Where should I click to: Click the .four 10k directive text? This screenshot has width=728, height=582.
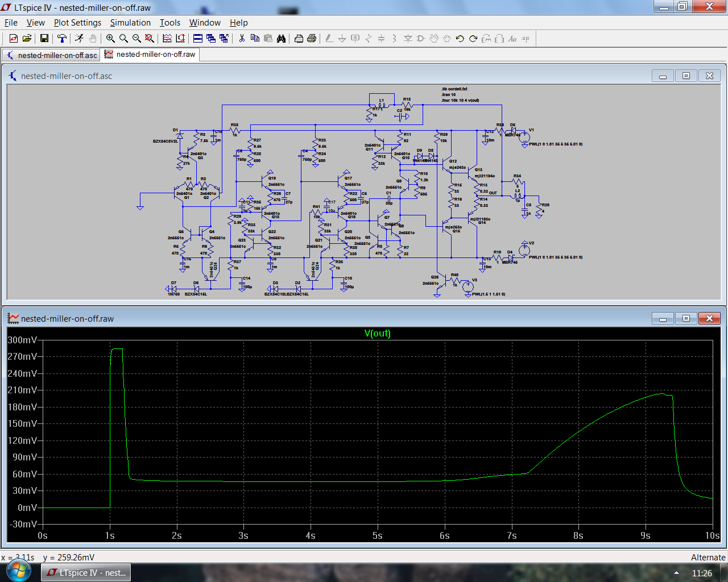460,101
